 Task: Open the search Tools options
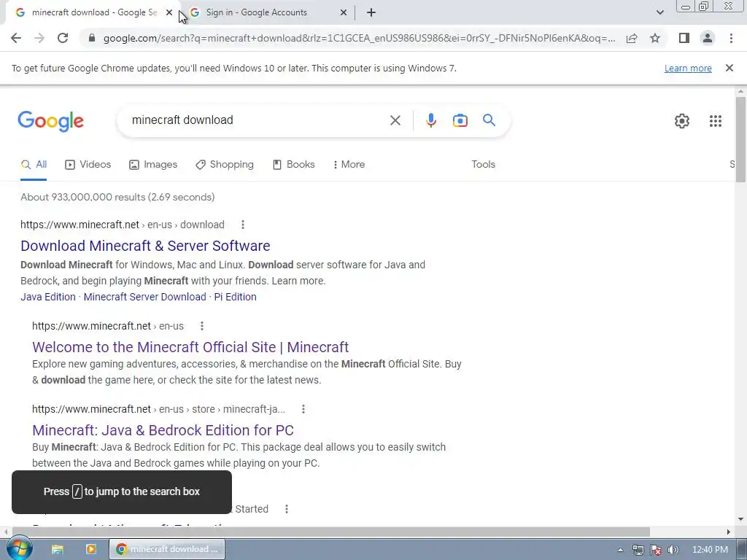(x=483, y=164)
